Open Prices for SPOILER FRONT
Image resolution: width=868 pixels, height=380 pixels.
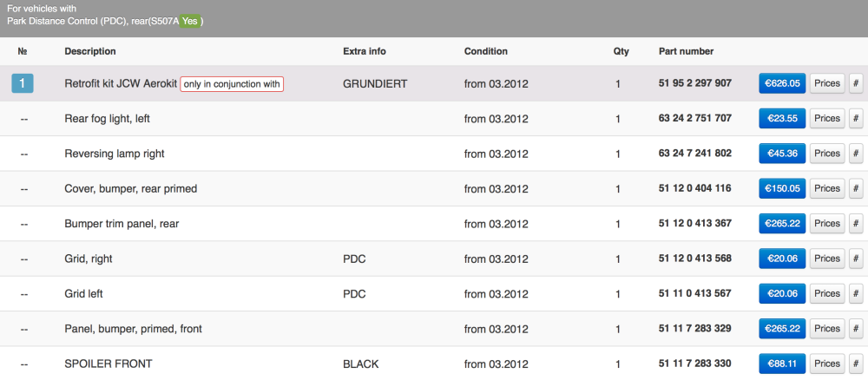[x=827, y=364]
